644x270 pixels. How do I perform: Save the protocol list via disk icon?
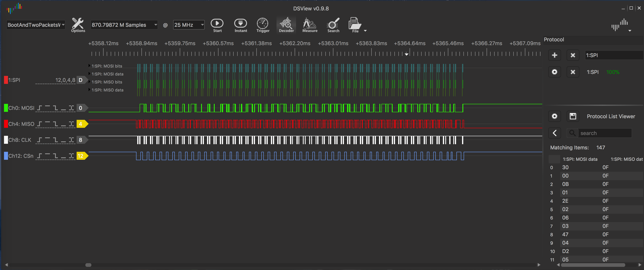pyautogui.click(x=573, y=116)
